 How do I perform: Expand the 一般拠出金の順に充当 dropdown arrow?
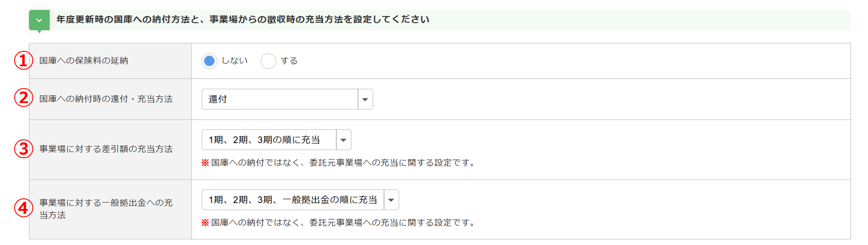coord(391,200)
